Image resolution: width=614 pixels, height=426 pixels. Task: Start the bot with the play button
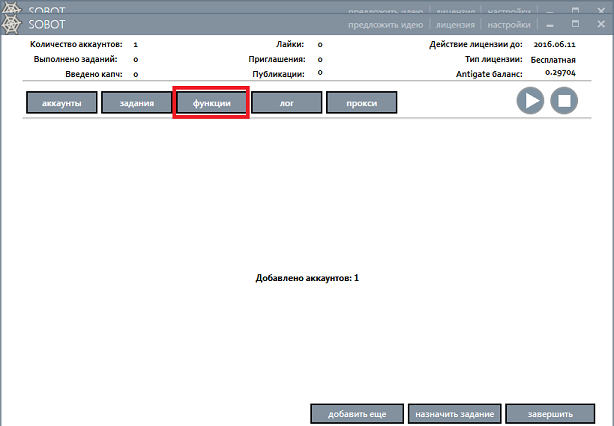530,101
